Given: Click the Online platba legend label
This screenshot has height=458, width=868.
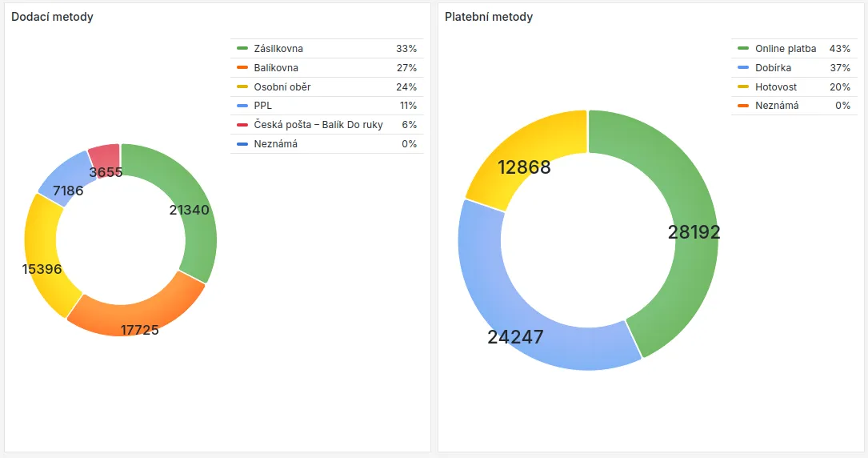Looking at the screenshot, I should point(786,49).
